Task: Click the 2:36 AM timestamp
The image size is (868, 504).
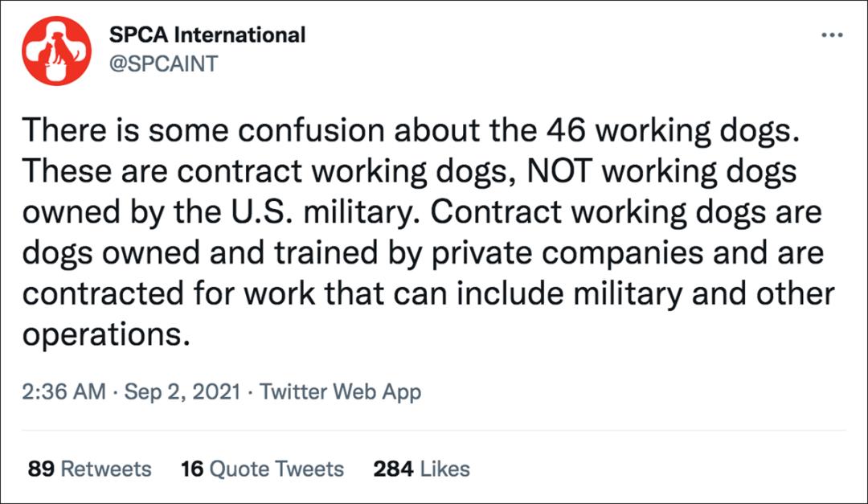Action: [x=63, y=392]
